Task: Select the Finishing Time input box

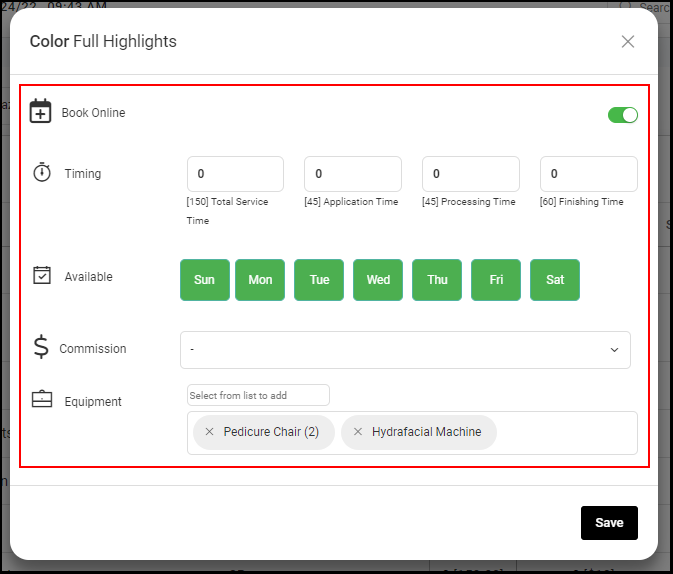Action: 589,174
